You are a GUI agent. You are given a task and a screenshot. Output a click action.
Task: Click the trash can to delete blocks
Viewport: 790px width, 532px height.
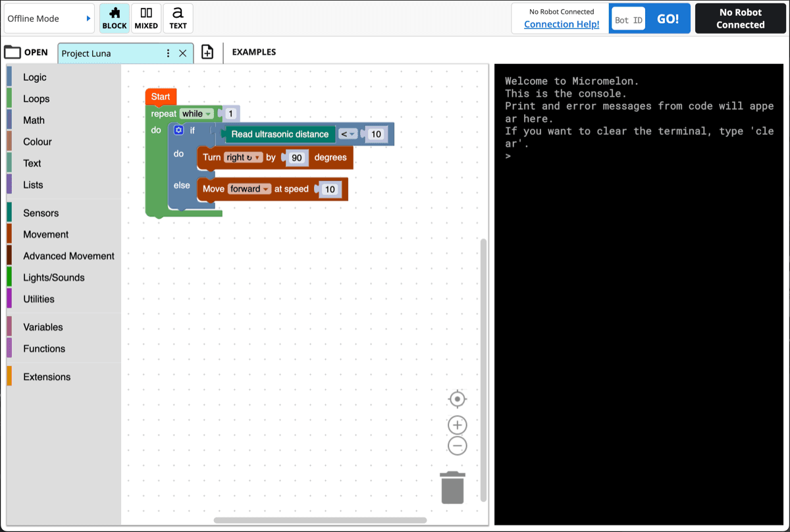(x=452, y=487)
